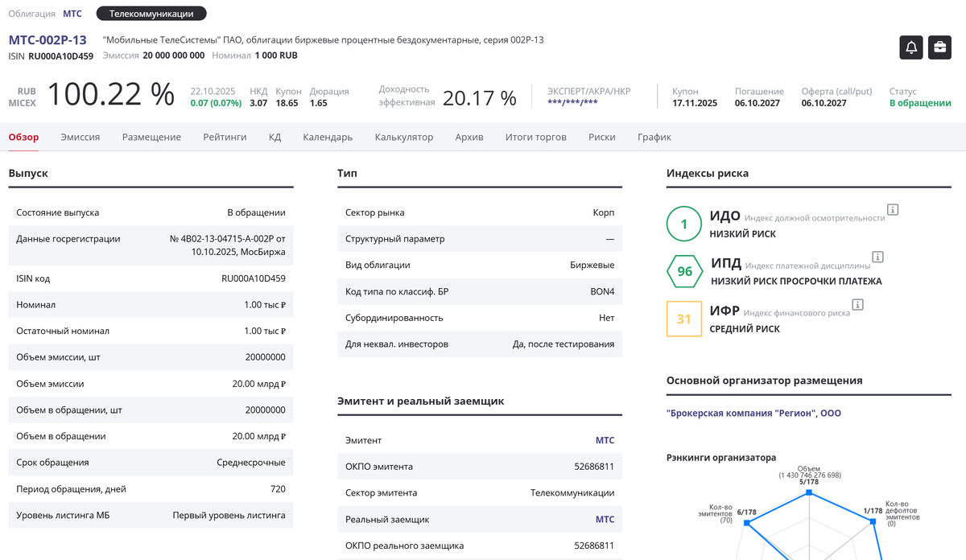
Task: Select the График tab
Action: click(654, 137)
